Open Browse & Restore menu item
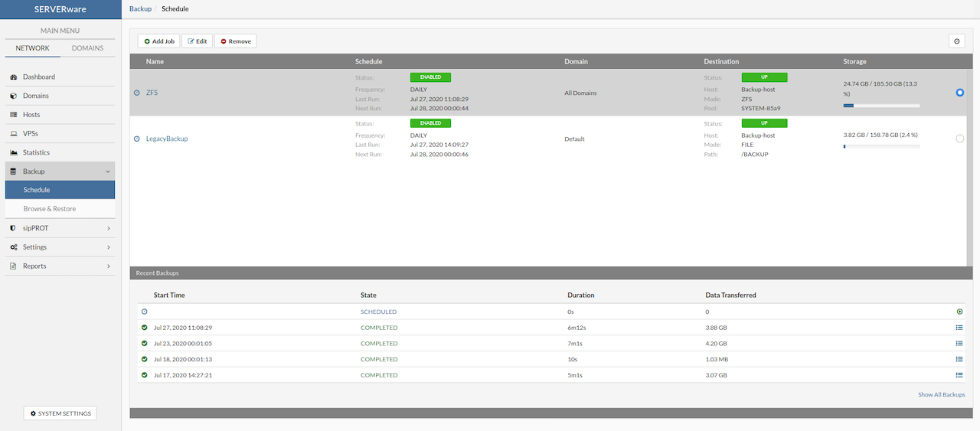 point(50,209)
